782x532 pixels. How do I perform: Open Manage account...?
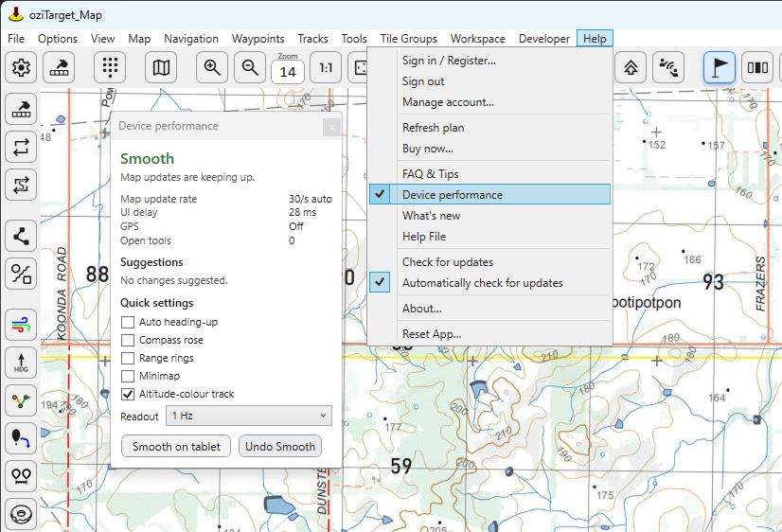tap(489, 102)
